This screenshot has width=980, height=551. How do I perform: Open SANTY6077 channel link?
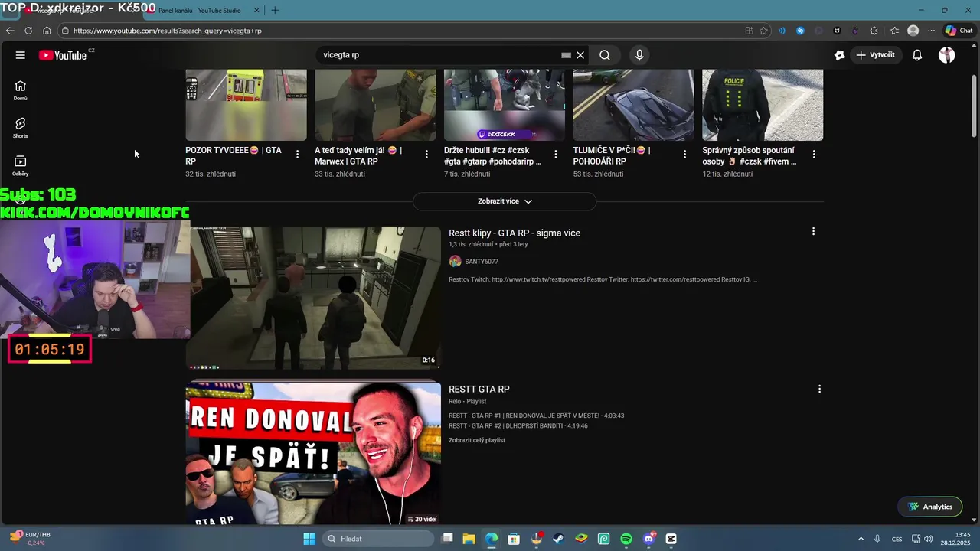481,262
